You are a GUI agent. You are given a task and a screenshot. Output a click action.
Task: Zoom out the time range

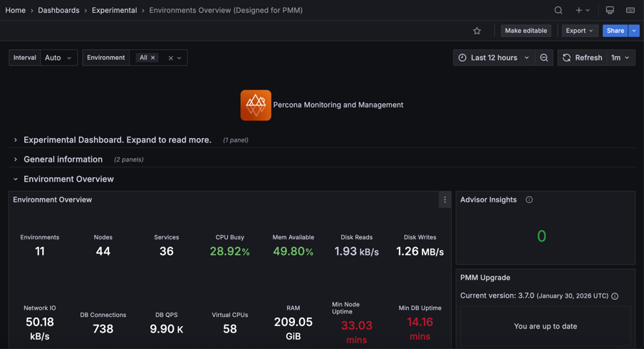click(x=544, y=58)
